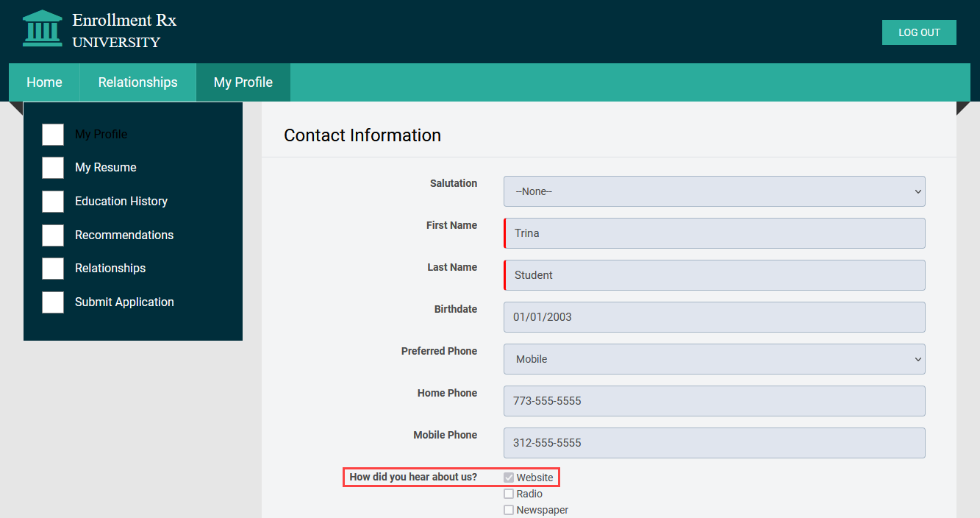The image size is (980, 518).
Task: Click the square icon beside sidebar Relationships
Action: tap(53, 269)
